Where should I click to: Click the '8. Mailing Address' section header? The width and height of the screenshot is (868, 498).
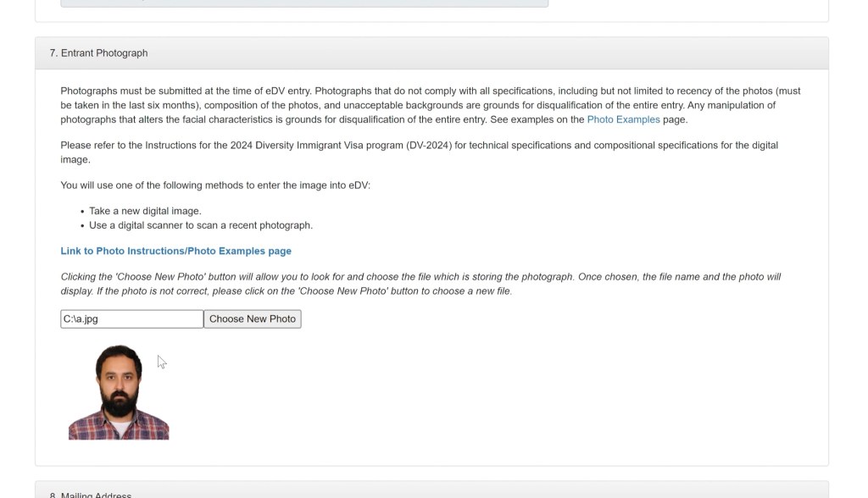91,495
